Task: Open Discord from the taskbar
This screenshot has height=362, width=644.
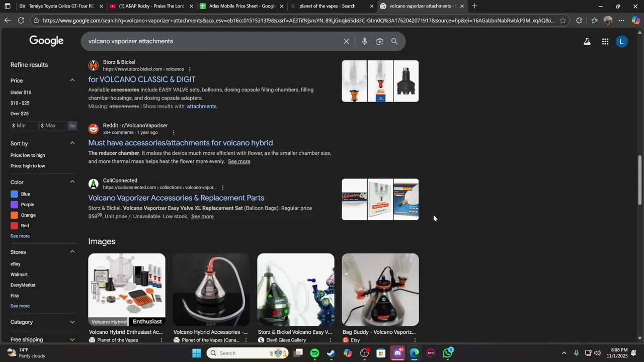Action: (x=398, y=353)
